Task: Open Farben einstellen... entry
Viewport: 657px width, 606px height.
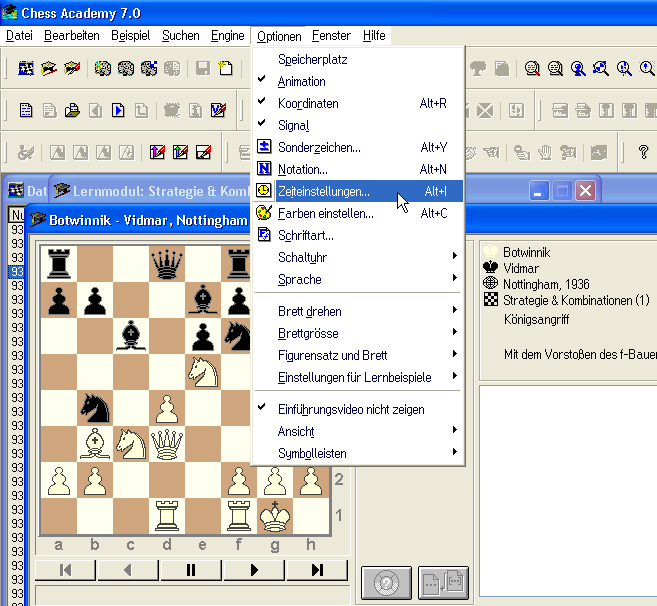Action: pyautogui.click(x=359, y=213)
